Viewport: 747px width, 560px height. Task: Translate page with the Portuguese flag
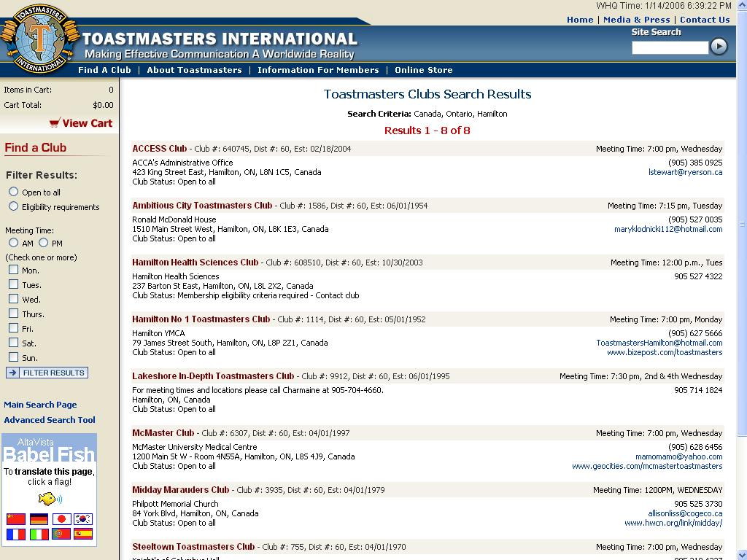(x=61, y=534)
